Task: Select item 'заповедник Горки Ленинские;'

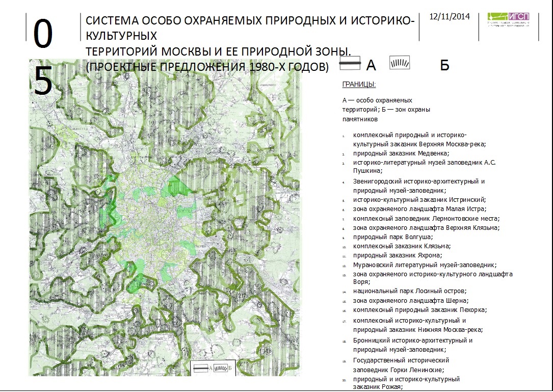Action: click(x=399, y=370)
